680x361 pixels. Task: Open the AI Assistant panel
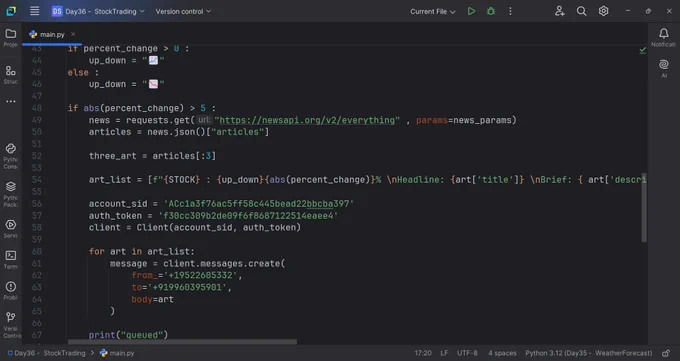point(664,69)
